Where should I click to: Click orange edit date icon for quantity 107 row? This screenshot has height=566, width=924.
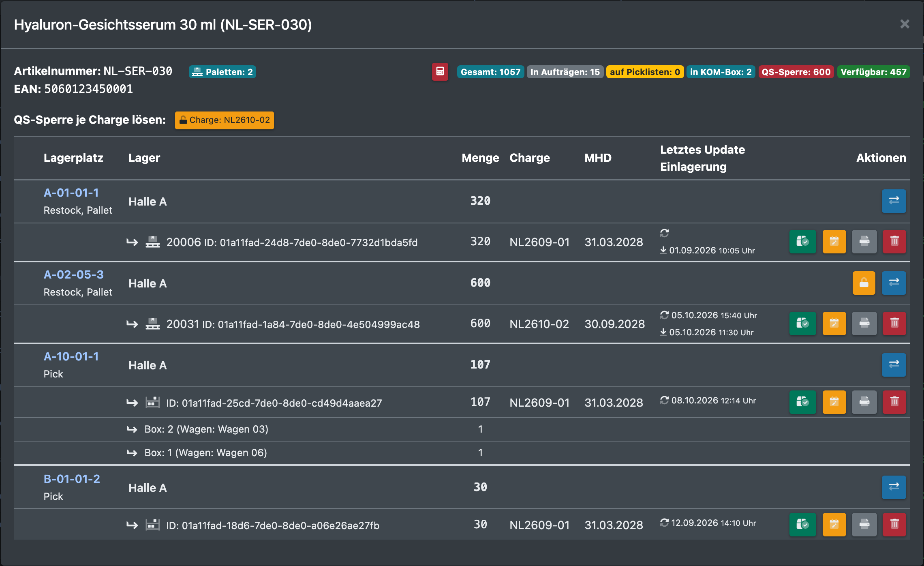834,402
